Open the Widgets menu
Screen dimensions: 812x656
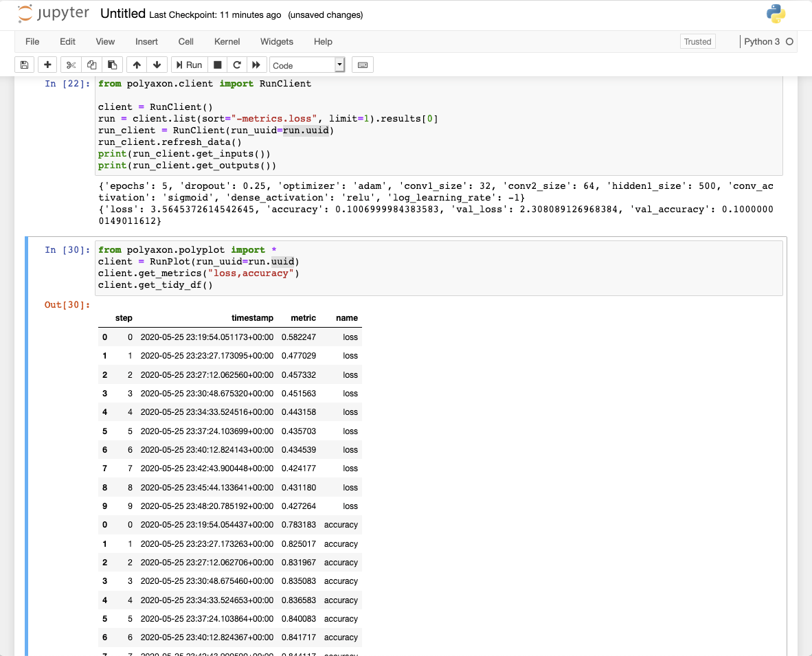pyautogui.click(x=277, y=41)
